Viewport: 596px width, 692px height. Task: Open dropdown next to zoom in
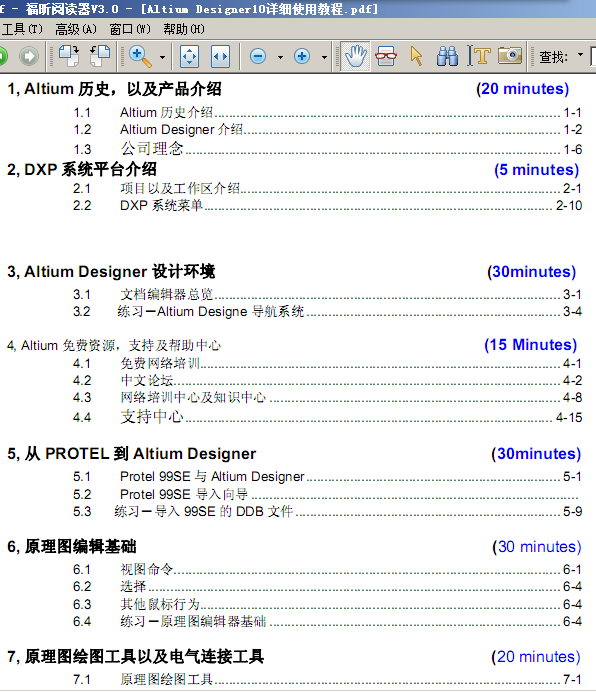(x=324, y=57)
